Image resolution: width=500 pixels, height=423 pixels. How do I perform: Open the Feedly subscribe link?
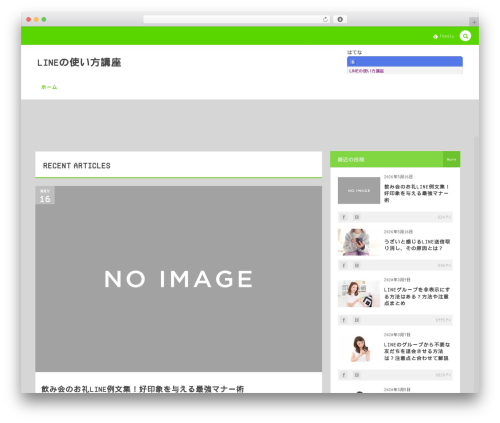click(443, 36)
